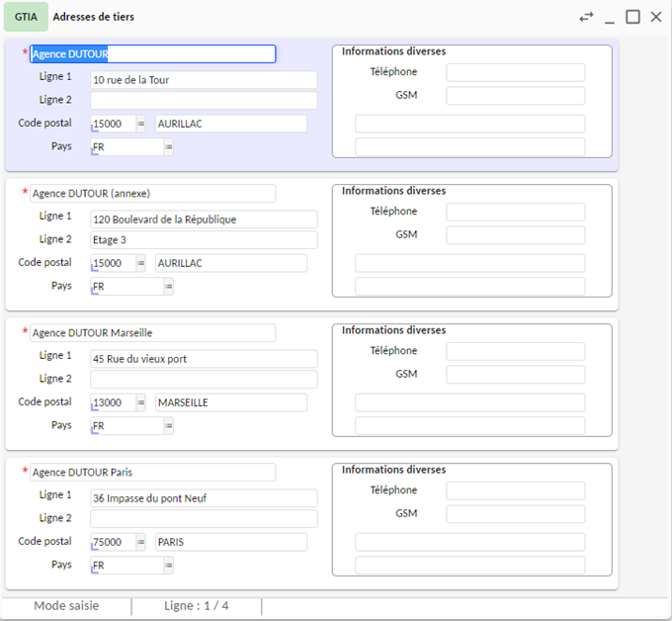Click 45 Rue du vieux port field
672x621 pixels.
(203, 359)
